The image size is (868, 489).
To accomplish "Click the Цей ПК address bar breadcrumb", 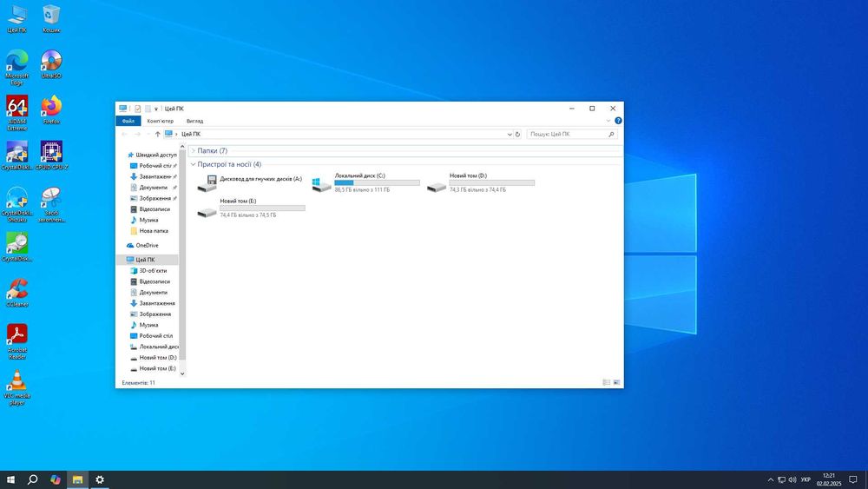I will point(191,134).
